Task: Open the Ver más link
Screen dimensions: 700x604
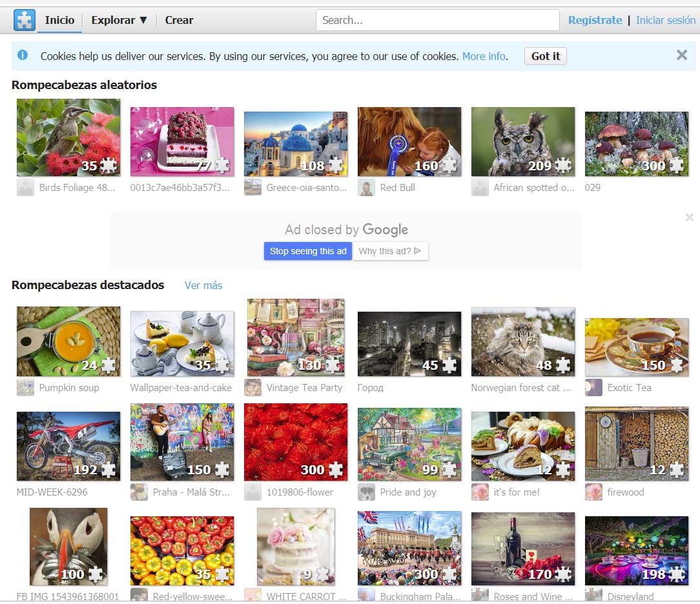Action: [x=203, y=285]
